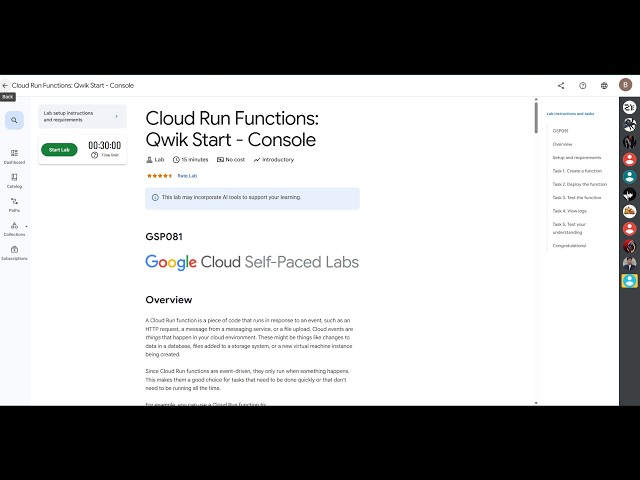Open the Paths sidebar item
Viewport: 640px width, 480px height.
point(14,205)
